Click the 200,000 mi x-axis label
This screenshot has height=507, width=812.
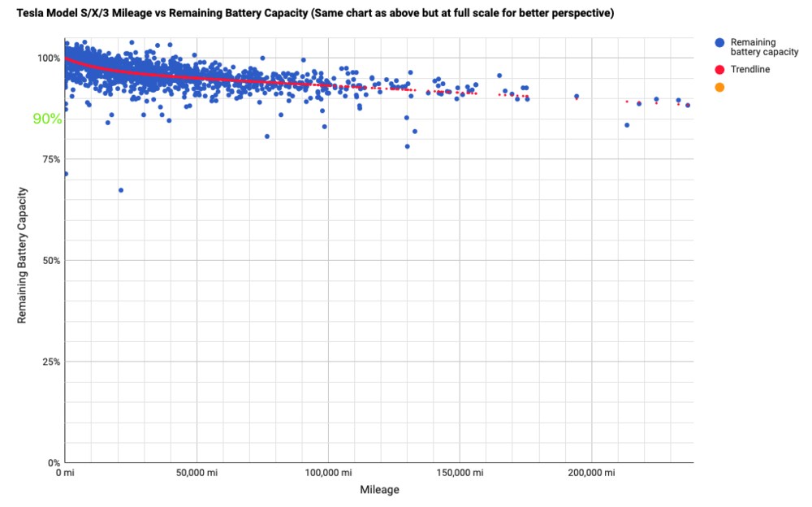click(590, 472)
